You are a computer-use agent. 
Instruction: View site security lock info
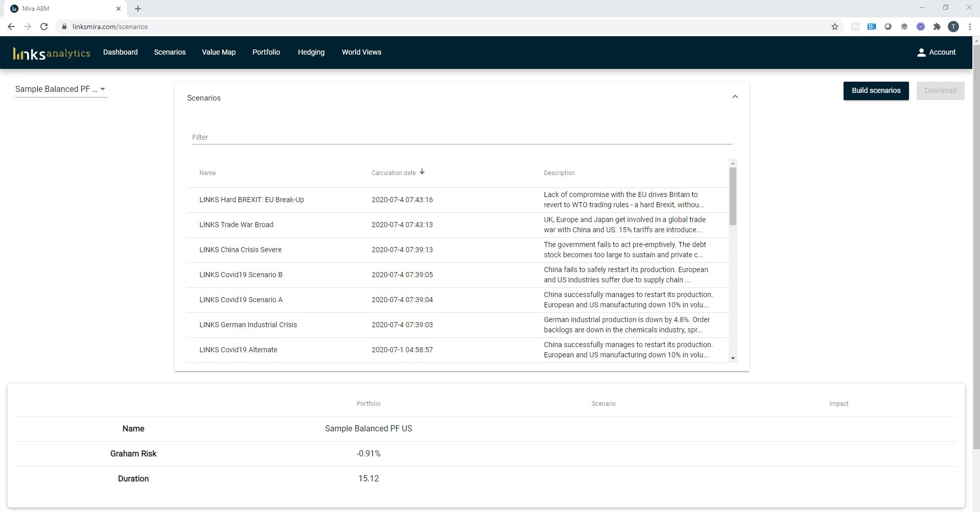64,27
